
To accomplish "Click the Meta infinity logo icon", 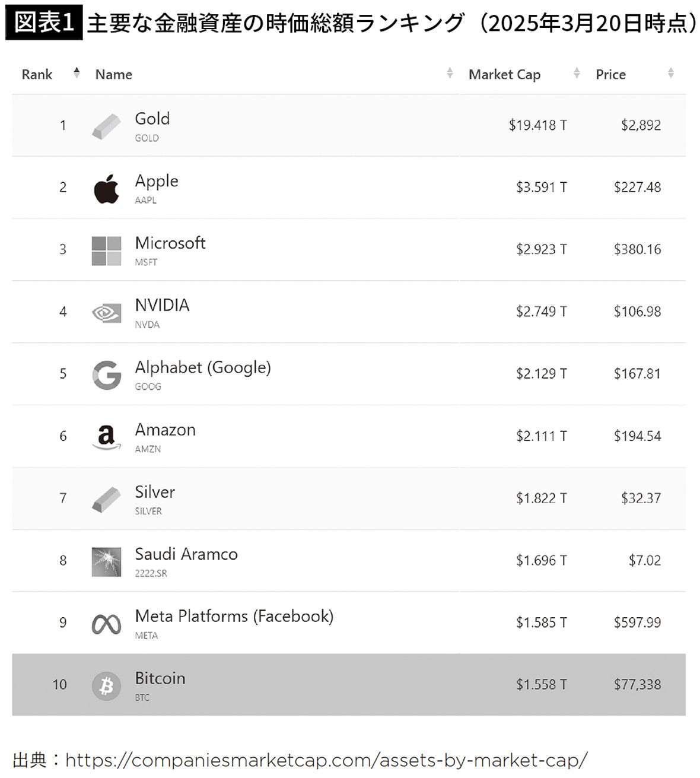I will coord(106,624).
